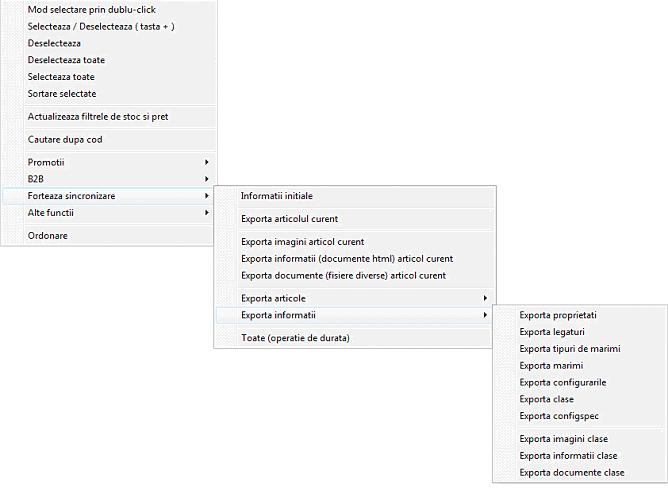Click 'Exporta documente clase'
Screen dimensions: 668x503
[x=572, y=472]
